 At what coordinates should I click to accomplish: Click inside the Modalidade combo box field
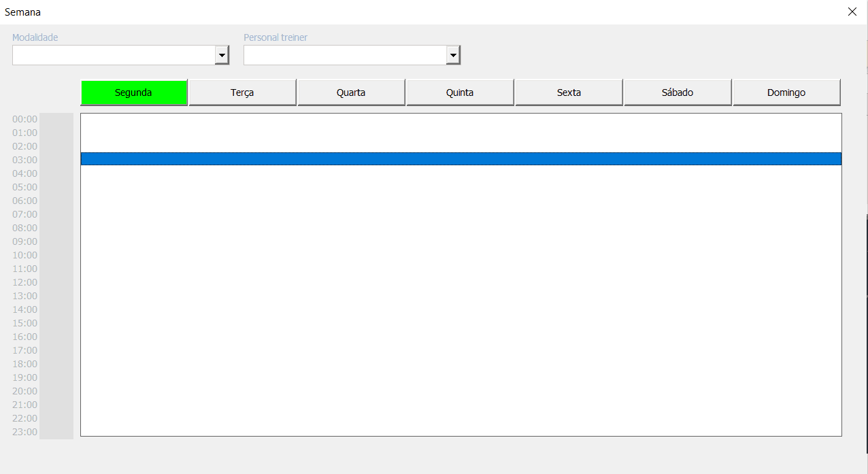[113, 55]
